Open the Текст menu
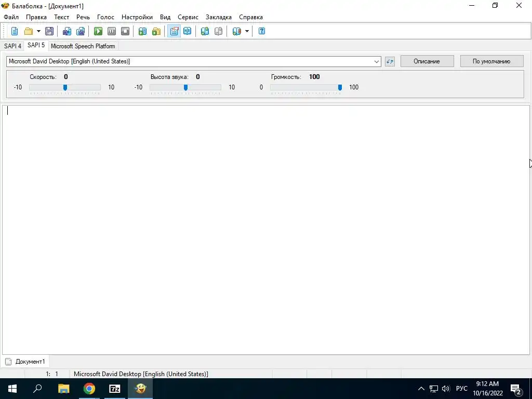Screen dimensions: 532x399 pyautogui.click(x=61, y=17)
